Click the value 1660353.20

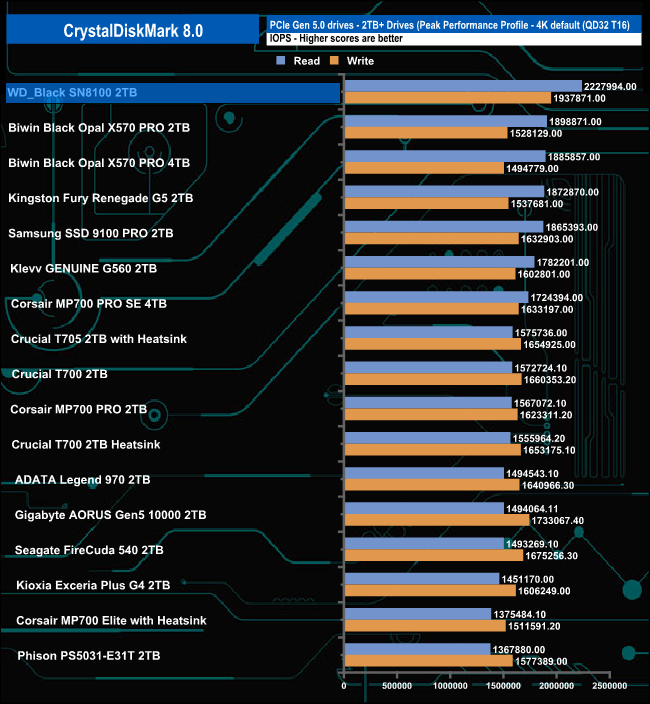[x=550, y=380]
